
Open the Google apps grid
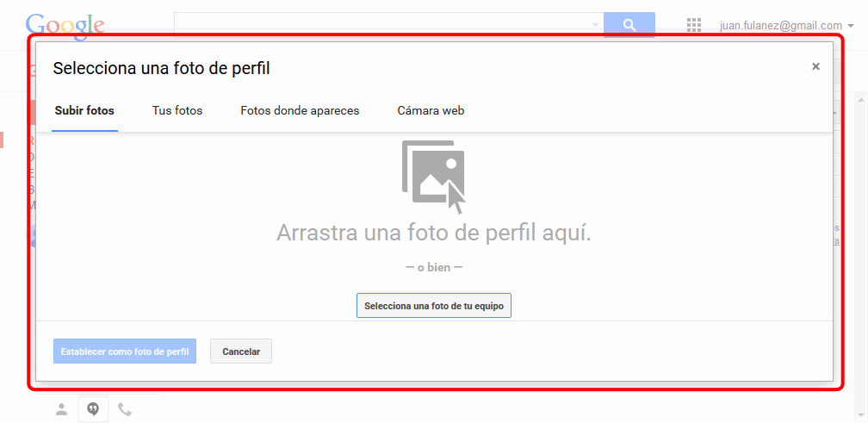coord(694,26)
